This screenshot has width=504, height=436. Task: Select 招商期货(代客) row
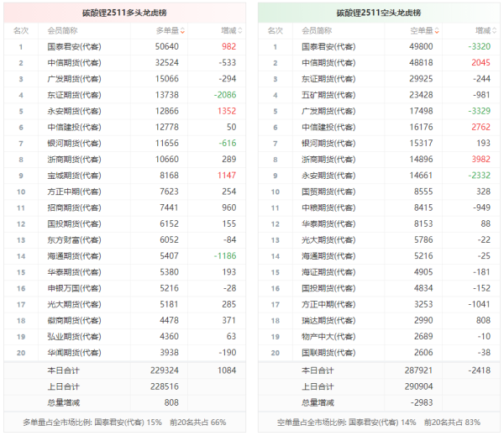(x=124, y=207)
